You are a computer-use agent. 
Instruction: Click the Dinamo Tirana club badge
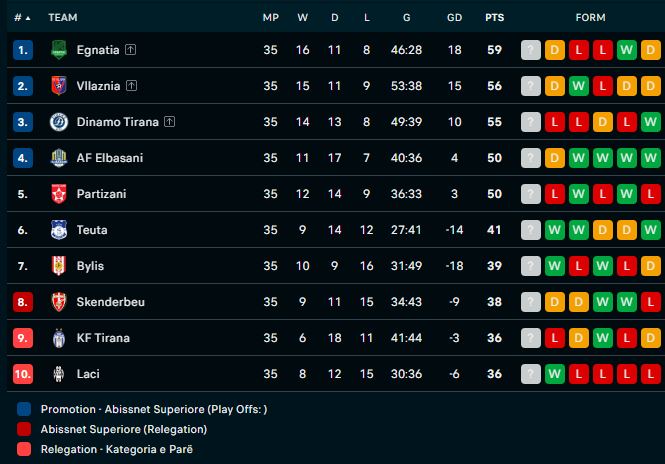tap(58, 122)
